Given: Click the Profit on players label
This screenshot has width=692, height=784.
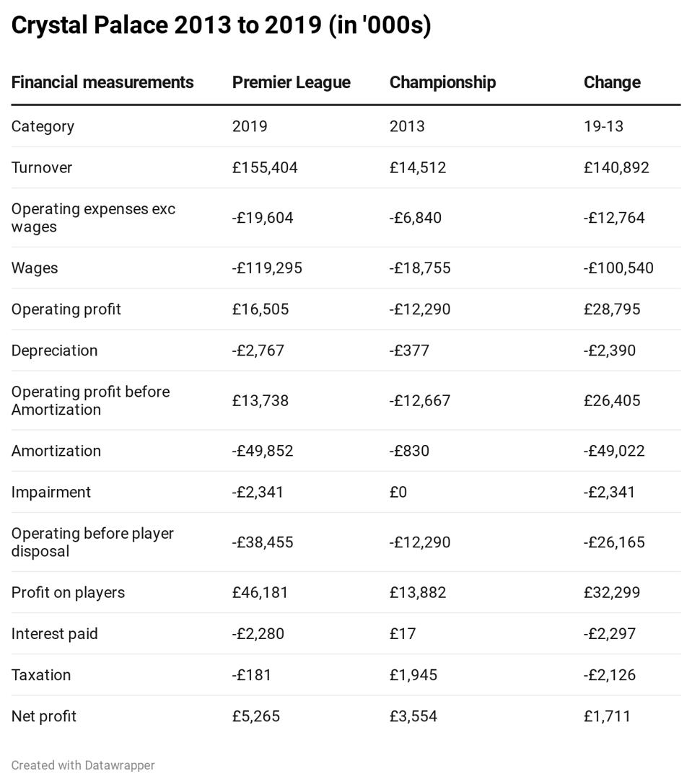Looking at the screenshot, I should [68, 592].
